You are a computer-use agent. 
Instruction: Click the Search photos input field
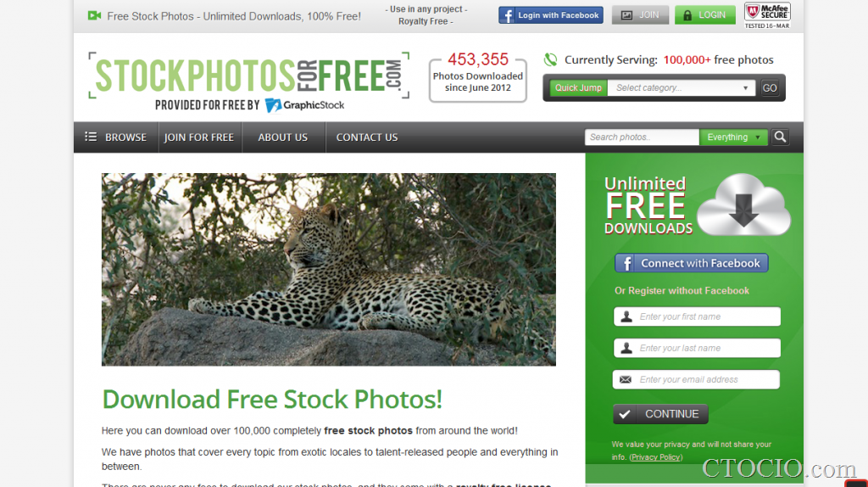(642, 137)
